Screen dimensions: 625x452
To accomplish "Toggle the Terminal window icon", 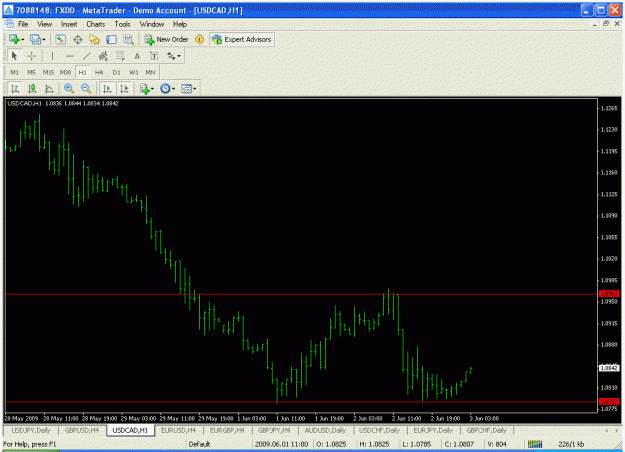I will pyautogui.click(x=112, y=39).
